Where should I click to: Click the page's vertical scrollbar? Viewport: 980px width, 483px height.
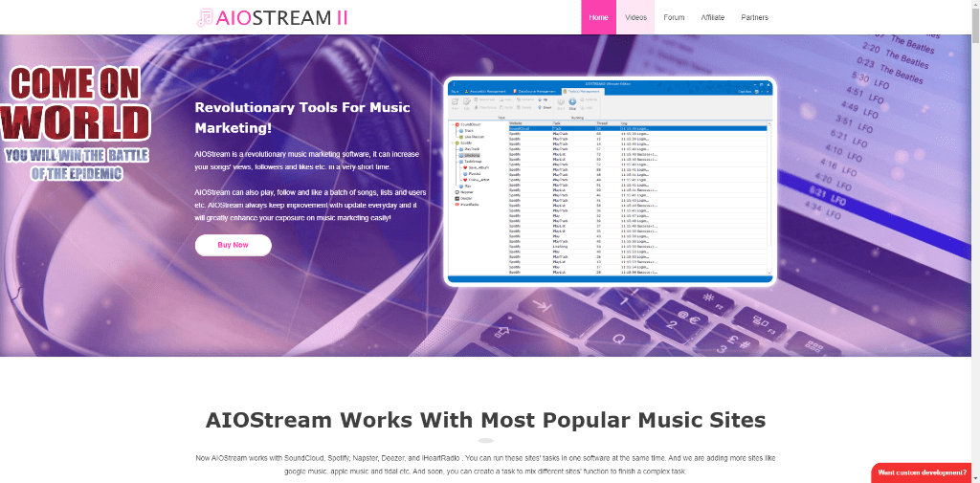pos(975,241)
